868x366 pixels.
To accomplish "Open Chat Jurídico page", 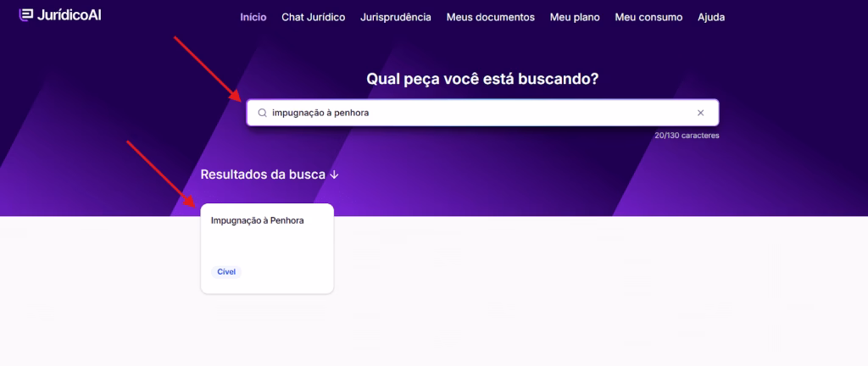I will coord(314,17).
